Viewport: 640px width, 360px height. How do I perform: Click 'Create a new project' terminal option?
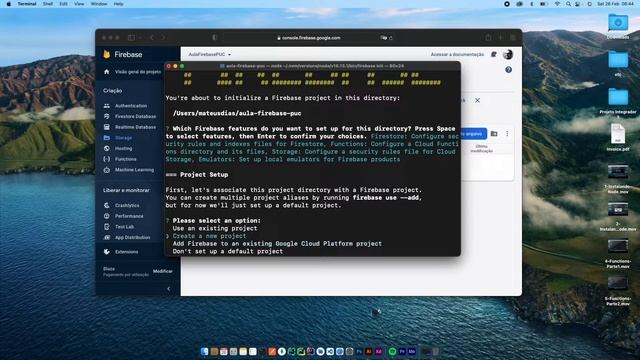click(x=209, y=236)
